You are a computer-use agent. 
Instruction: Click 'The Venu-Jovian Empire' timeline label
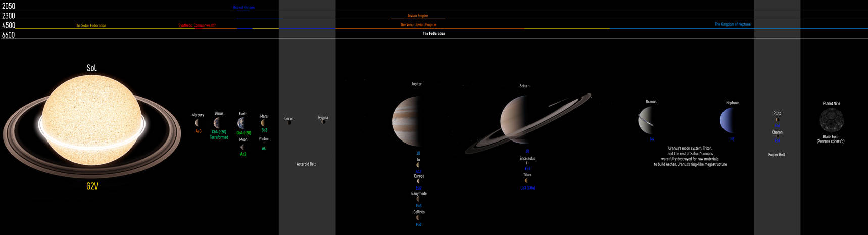click(x=418, y=25)
